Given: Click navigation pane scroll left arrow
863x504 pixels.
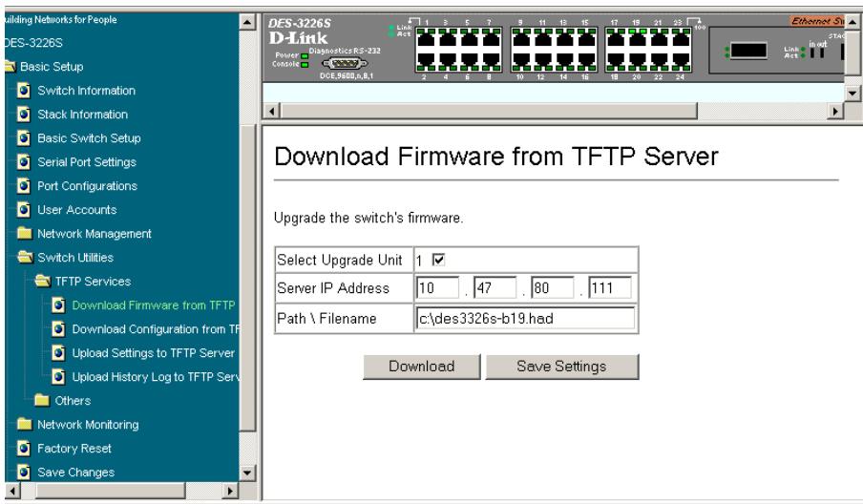Looking at the screenshot, I should (12, 491).
